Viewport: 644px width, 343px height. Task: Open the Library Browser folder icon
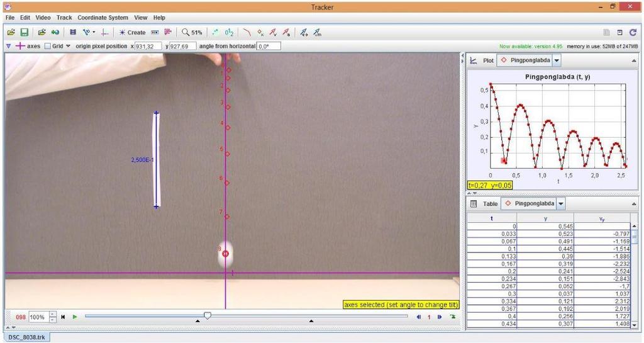click(x=42, y=32)
